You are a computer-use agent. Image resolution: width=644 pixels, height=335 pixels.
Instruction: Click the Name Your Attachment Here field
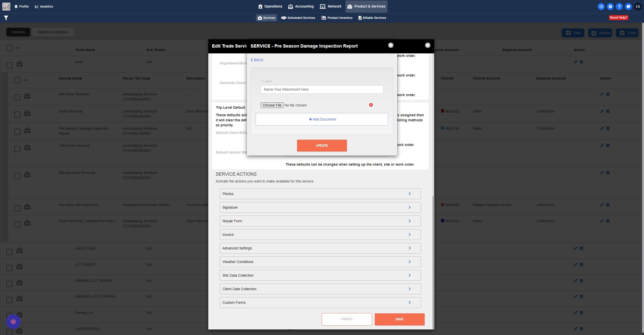coord(322,89)
